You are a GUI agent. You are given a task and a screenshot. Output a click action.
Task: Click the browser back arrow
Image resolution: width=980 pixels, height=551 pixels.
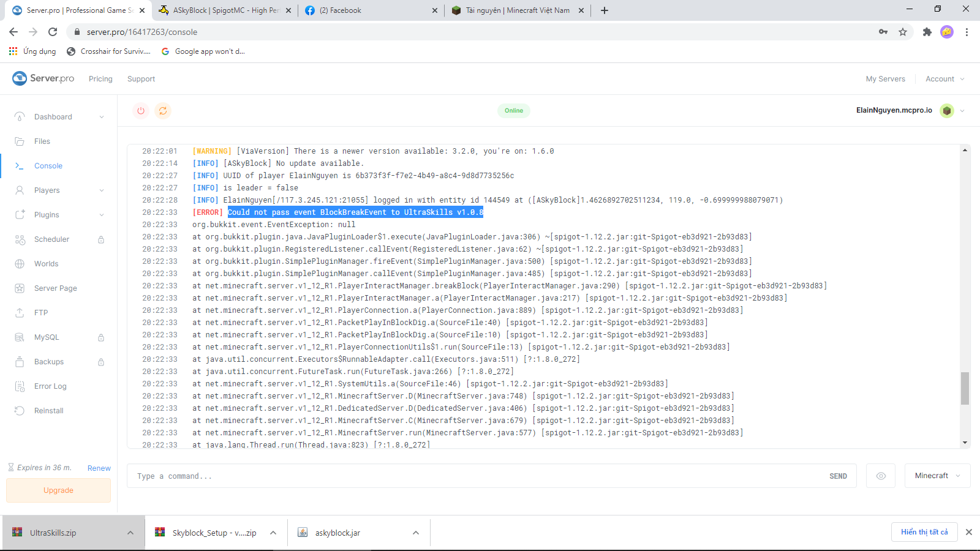coord(13,32)
